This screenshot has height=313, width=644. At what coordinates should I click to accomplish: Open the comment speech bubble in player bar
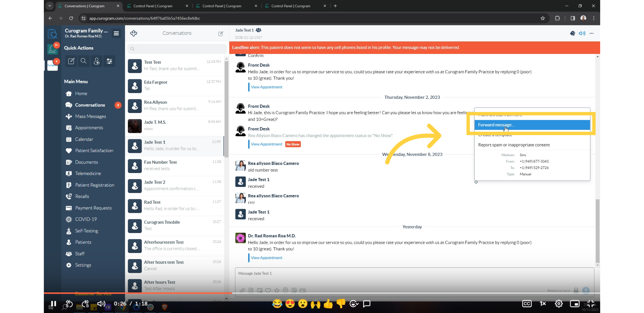367,304
